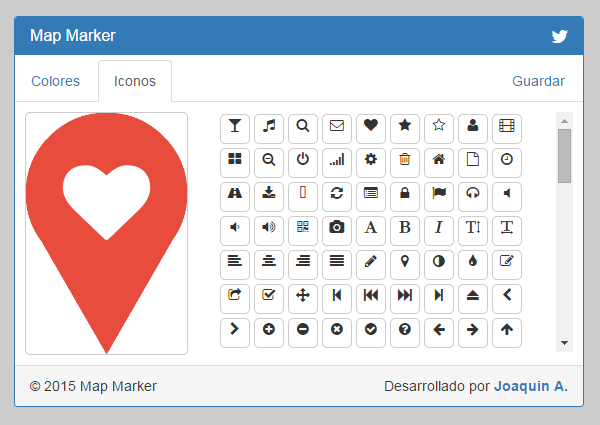Viewport: 600px width, 425px height.
Task: Select the water drop tint icon
Action: (473, 265)
